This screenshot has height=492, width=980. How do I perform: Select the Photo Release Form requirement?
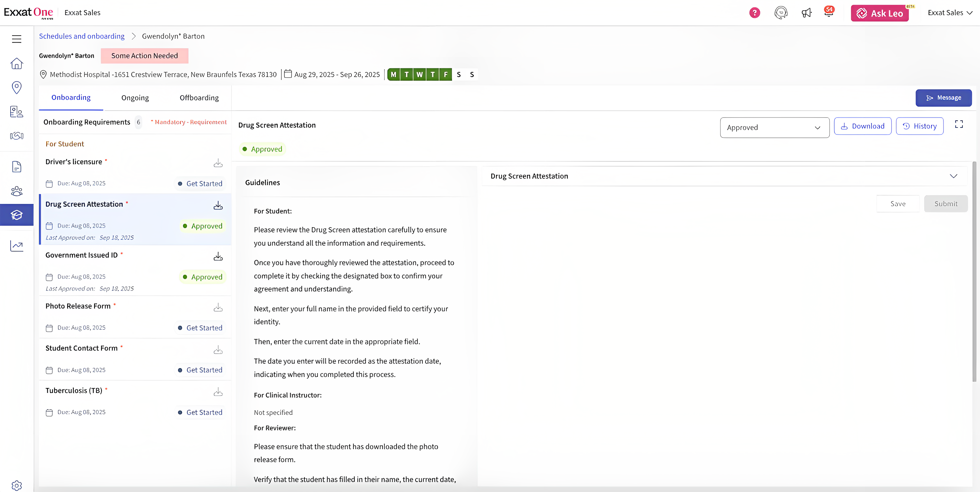(x=78, y=306)
